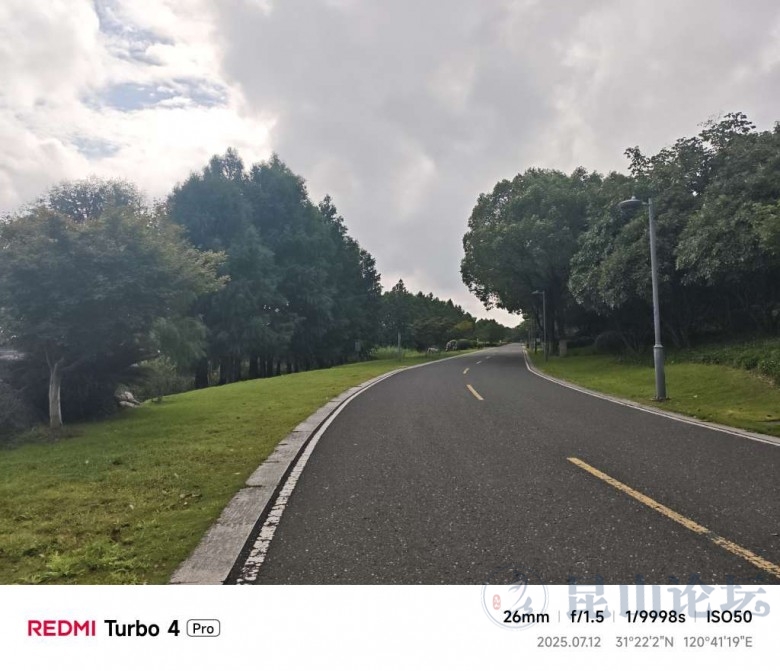Viewport: 780px width, 671px height.
Task: Click the Pro badge next to Turbo 4
Action: (x=203, y=629)
